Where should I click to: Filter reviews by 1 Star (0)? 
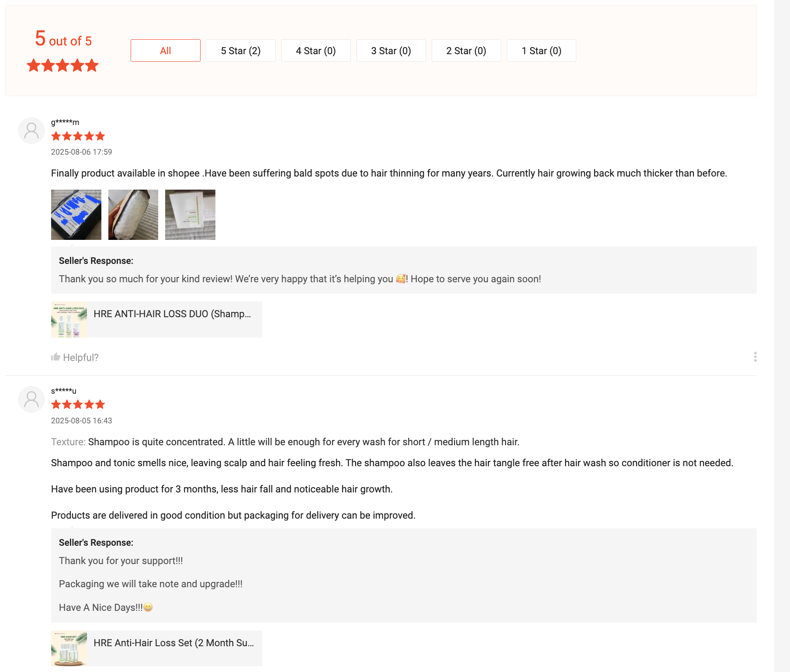(x=541, y=51)
